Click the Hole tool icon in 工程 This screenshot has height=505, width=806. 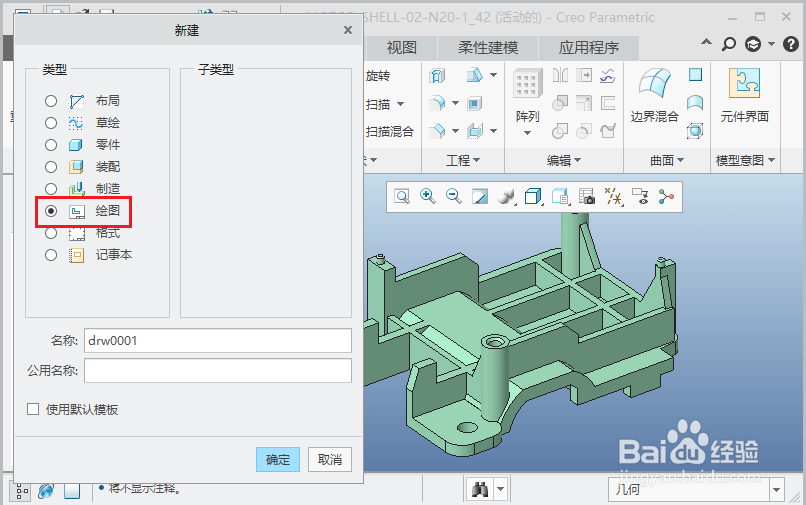click(x=437, y=76)
